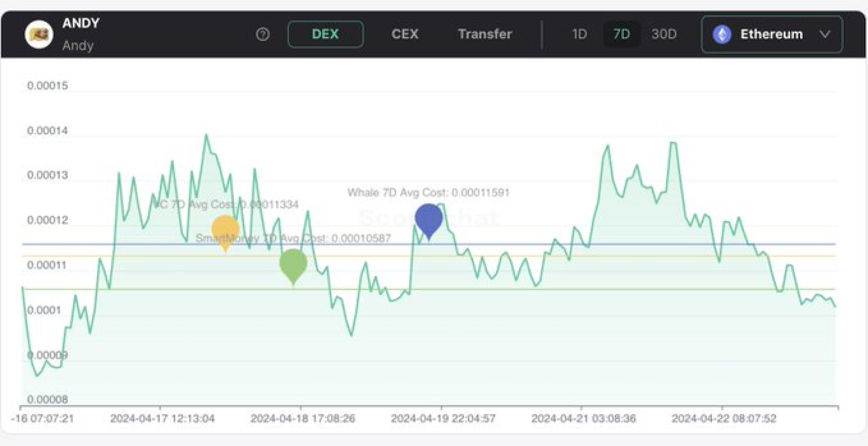Click the green SmartMoney cost pin
868x446 pixels.
(293, 263)
